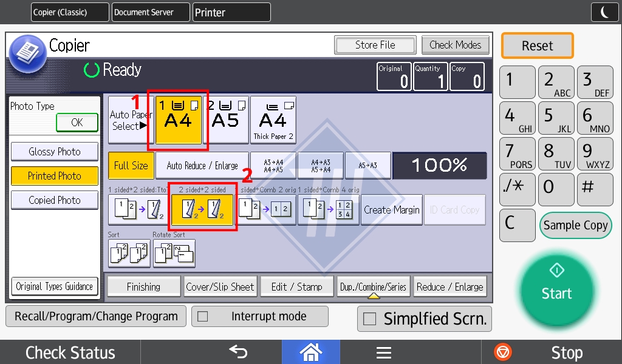The image size is (622, 364).
Task: Tap the Home icon in bottom bar
Action: coord(310,352)
